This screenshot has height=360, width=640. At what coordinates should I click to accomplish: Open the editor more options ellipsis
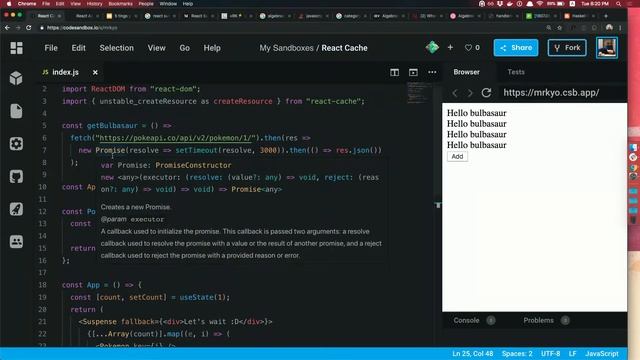pyautogui.click(x=432, y=72)
